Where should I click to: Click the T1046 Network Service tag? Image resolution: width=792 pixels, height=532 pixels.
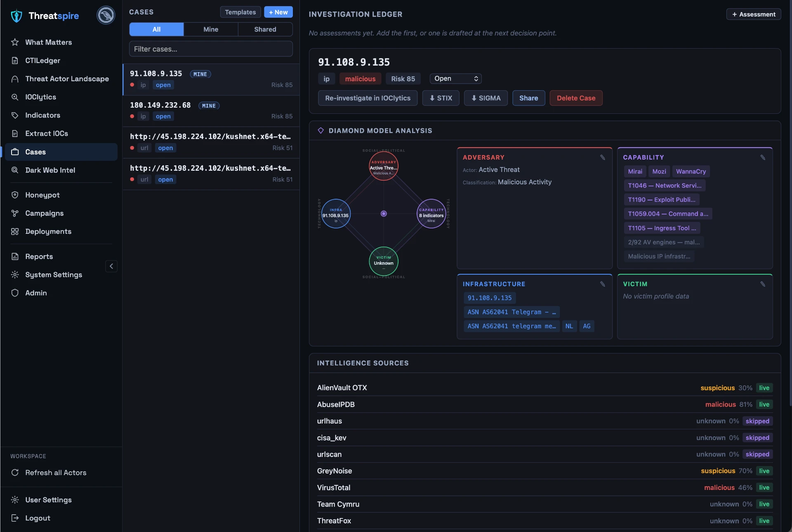pyautogui.click(x=665, y=186)
